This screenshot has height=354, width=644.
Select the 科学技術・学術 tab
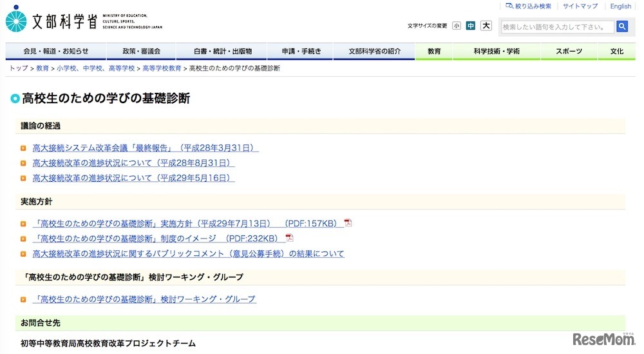tap(497, 52)
